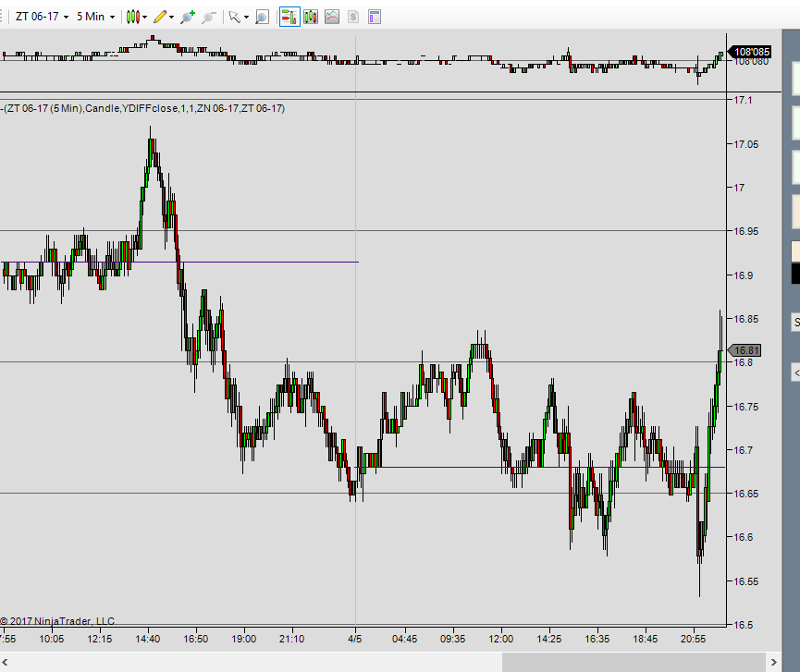800x672 pixels.
Task: Click the 16.9 price axis label
Action: point(743,275)
